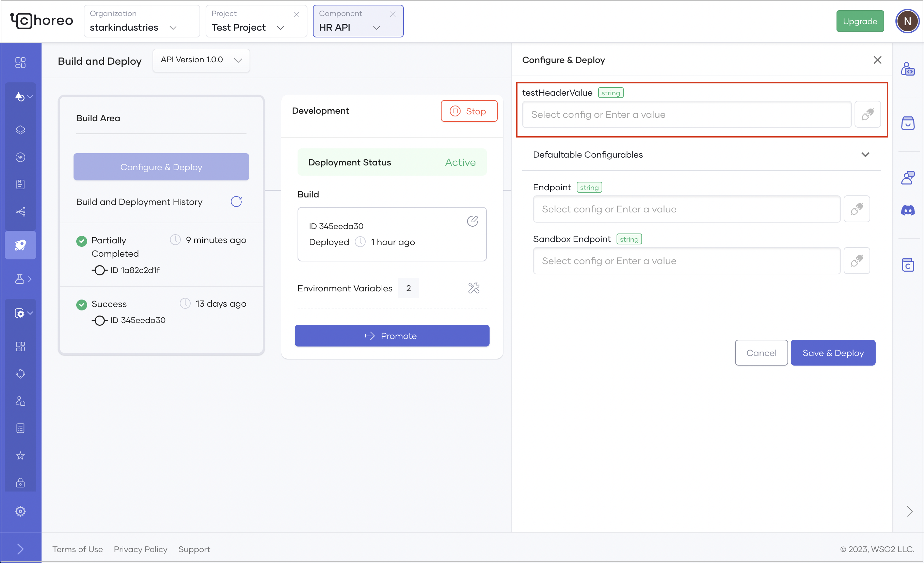Open the top right rail robot-code icon
The width and height of the screenshot is (924, 563).
coord(908,69)
